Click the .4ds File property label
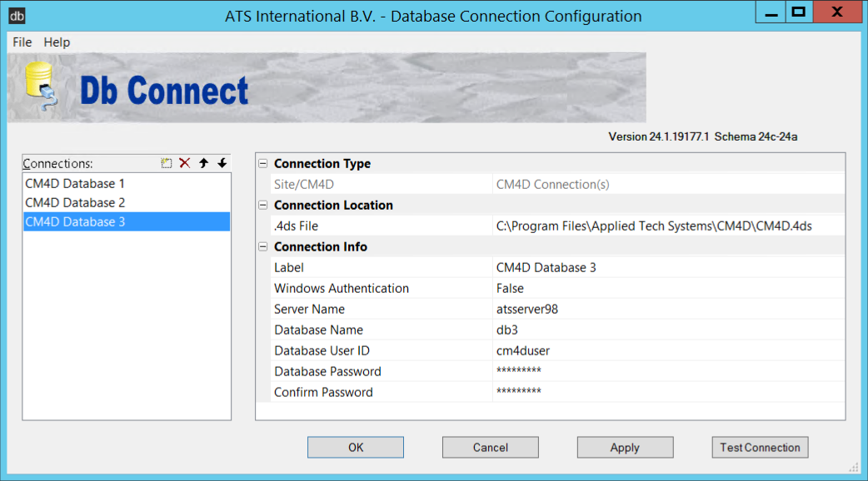Viewport: 868px width, 481px height. click(x=297, y=226)
